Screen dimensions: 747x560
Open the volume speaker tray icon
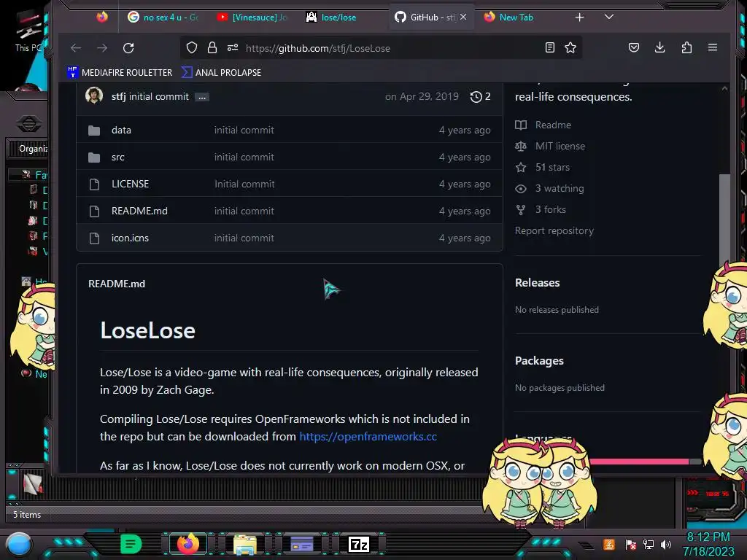click(666, 544)
